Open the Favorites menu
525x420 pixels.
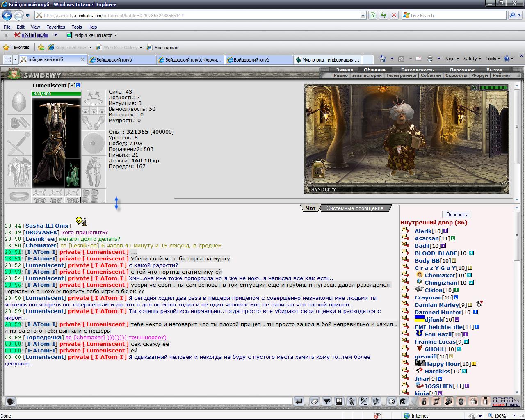55,27
